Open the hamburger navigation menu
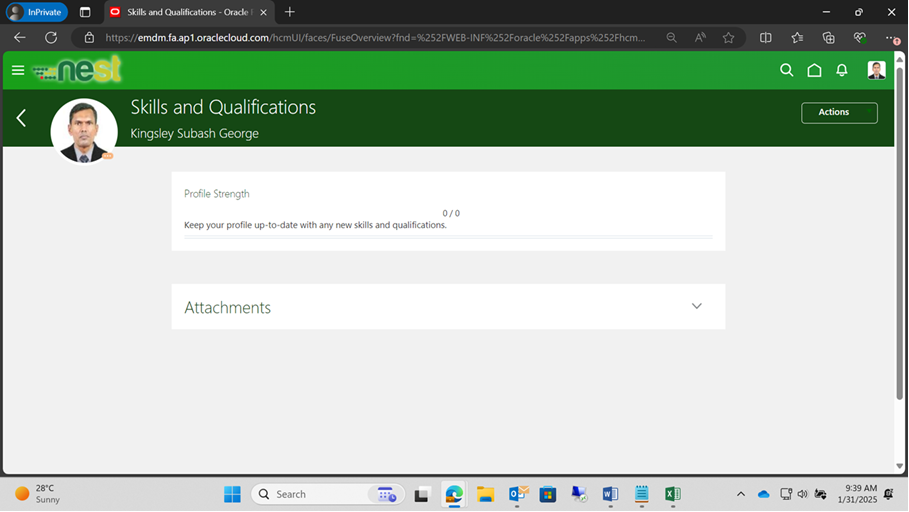 [x=18, y=70]
